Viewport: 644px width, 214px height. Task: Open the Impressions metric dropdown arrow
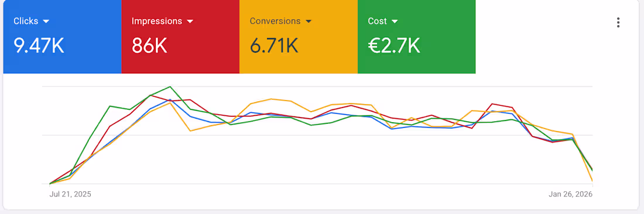[190, 21]
